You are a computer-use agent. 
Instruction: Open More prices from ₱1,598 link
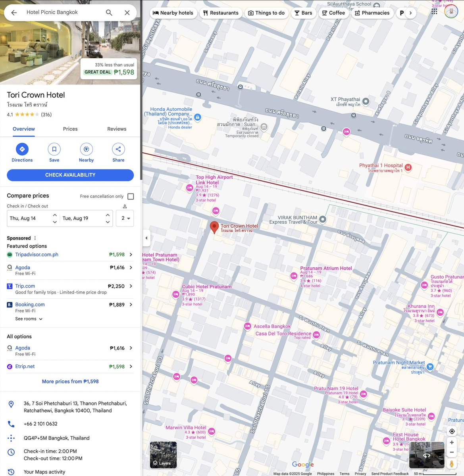coord(70,382)
